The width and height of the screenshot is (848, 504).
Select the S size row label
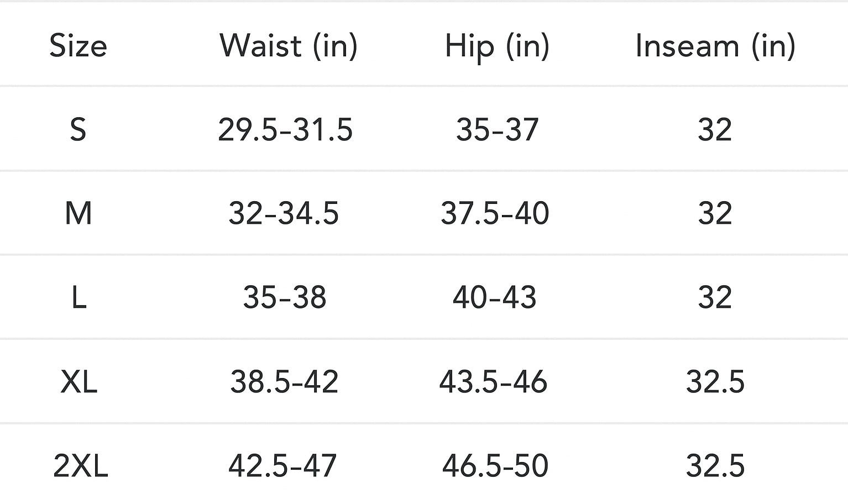point(78,130)
